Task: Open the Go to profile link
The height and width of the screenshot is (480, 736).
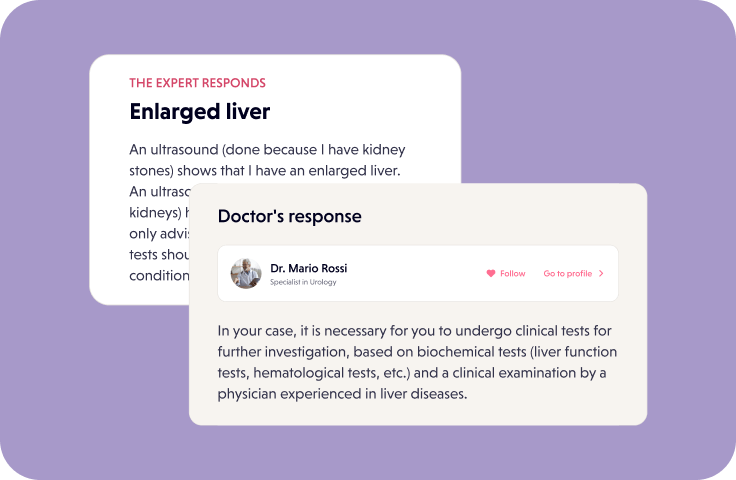Action: pos(568,273)
